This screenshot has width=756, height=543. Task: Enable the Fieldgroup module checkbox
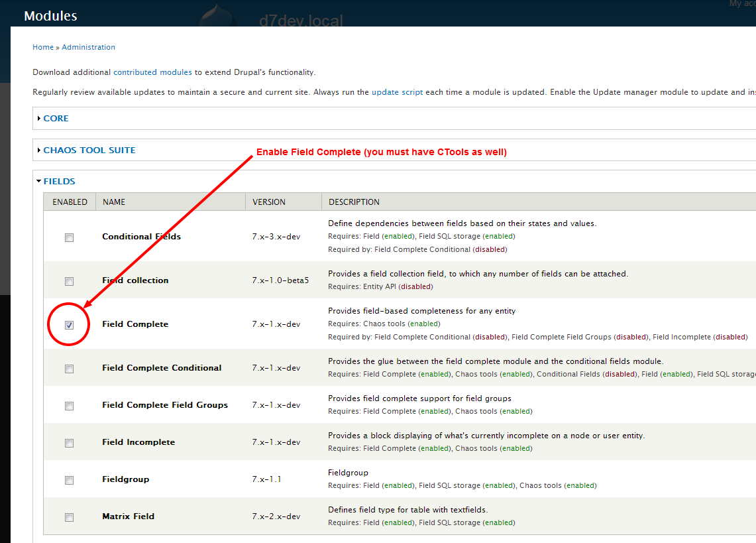pos(70,480)
